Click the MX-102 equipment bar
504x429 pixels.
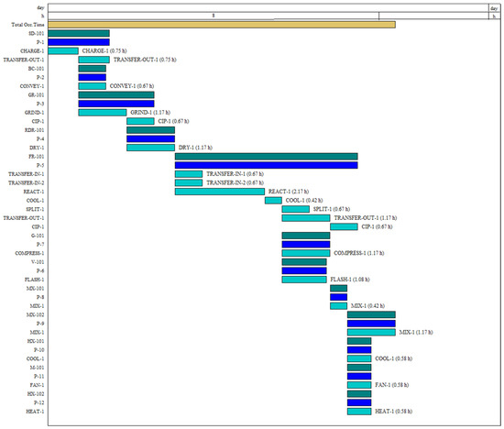click(x=371, y=314)
